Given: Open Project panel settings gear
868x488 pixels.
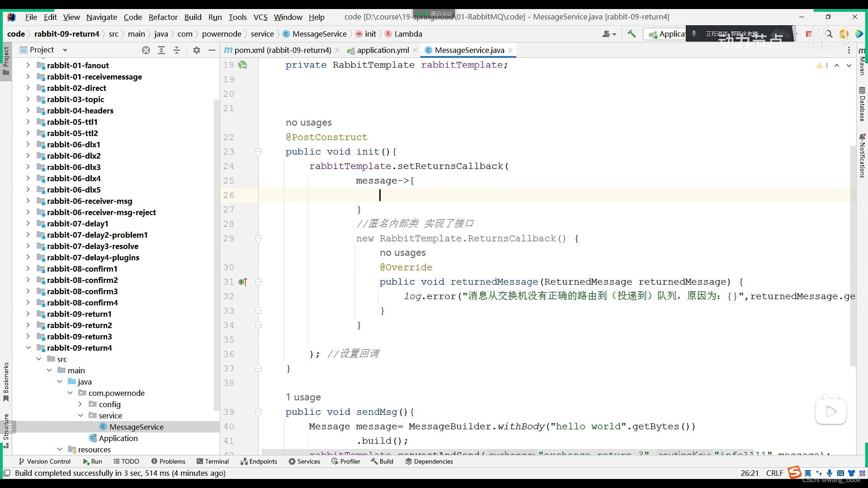Looking at the screenshot, I should coord(196,50).
